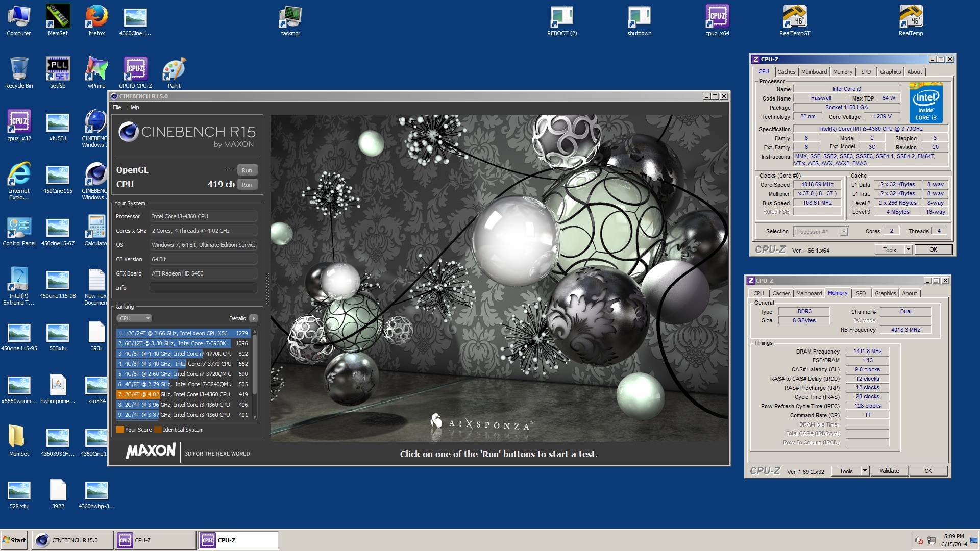
Task: Launch RealTempGT from the desktop
Action: pos(795,20)
